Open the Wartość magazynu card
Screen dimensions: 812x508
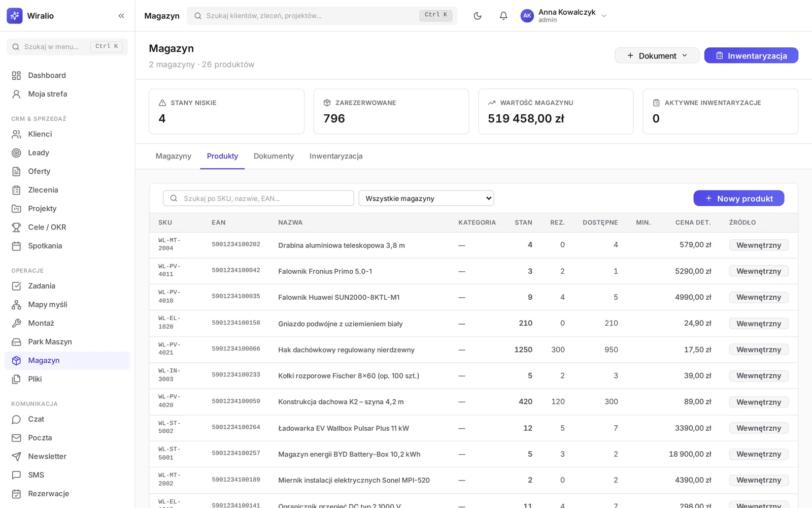point(556,112)
